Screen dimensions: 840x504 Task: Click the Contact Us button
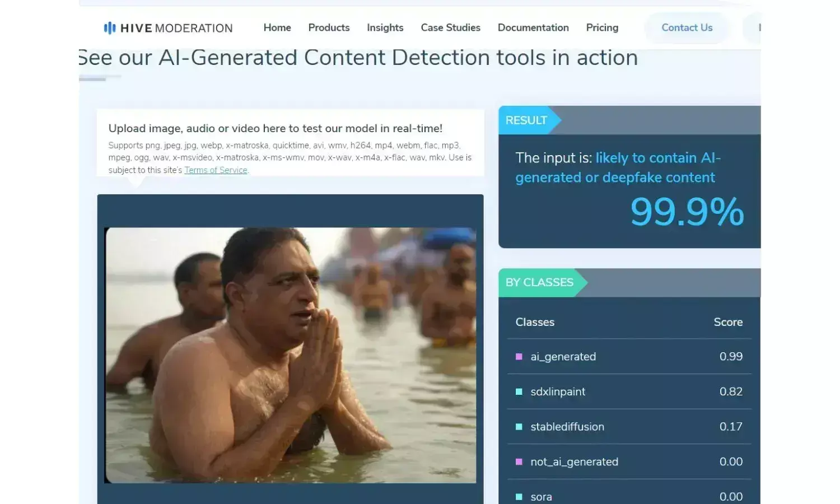(687, 27)
